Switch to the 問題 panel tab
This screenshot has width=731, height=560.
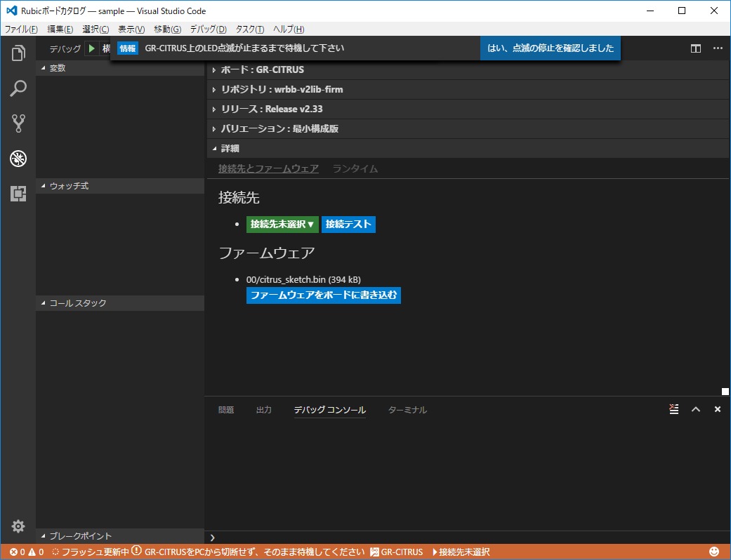(x=226, y=410)
